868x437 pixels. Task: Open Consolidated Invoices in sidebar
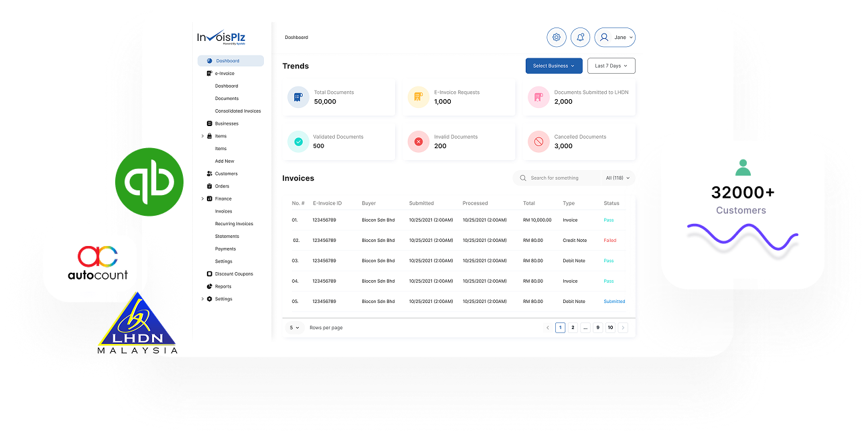238,111
